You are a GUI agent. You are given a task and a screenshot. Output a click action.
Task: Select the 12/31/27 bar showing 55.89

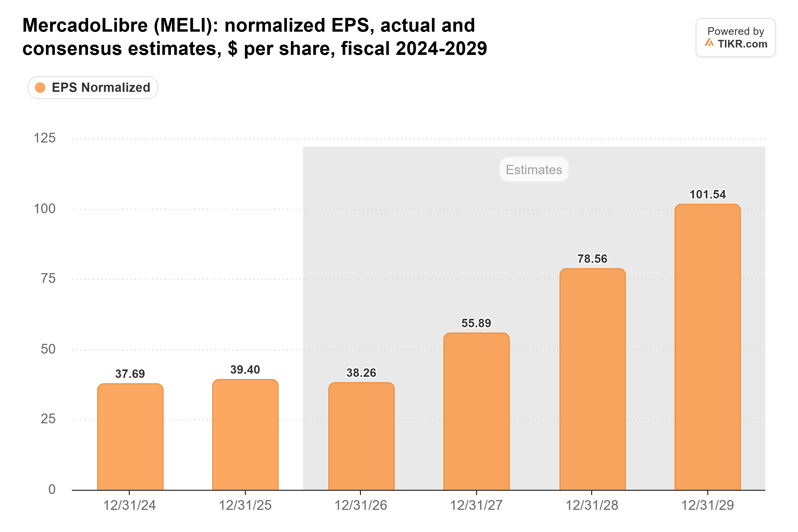476,411
